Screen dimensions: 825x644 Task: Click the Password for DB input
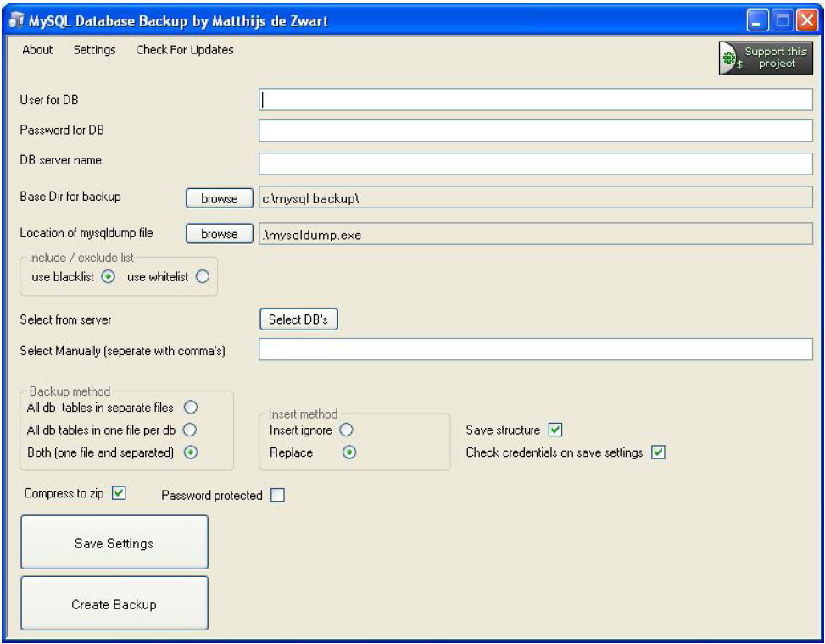(536, 130)
